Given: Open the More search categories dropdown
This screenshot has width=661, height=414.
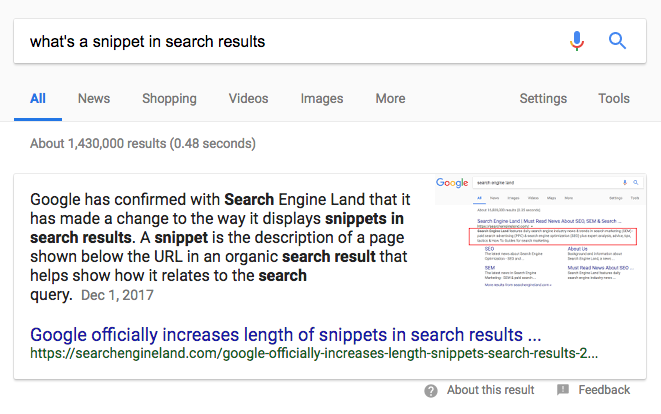Looking at the screenshot, I should pyautogui.click(x=390, y=99).
